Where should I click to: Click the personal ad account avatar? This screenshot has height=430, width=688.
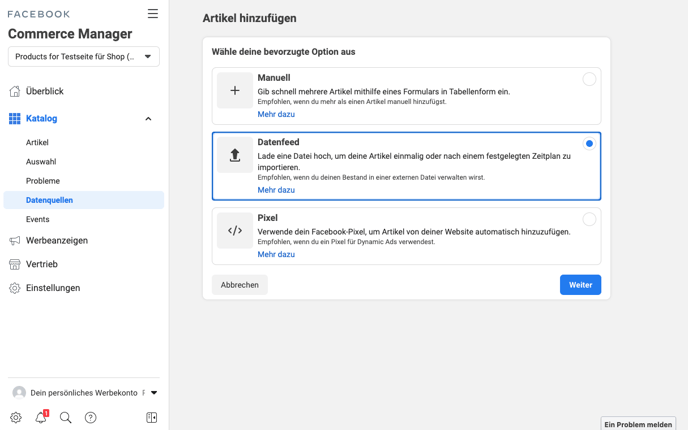tap(19, 393)
